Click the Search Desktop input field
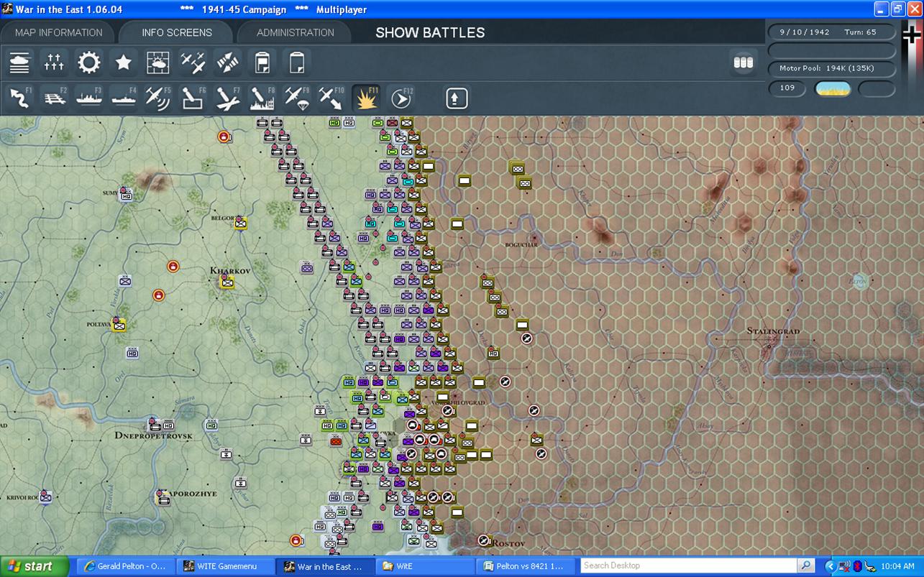 tap(690, 566)
